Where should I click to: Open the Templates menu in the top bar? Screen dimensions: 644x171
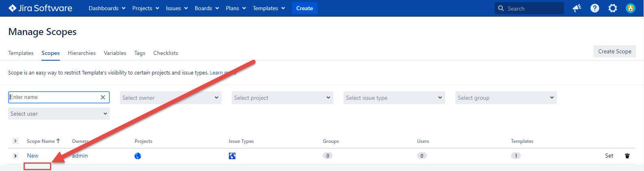pyautogui.click(x=269, y=8)
